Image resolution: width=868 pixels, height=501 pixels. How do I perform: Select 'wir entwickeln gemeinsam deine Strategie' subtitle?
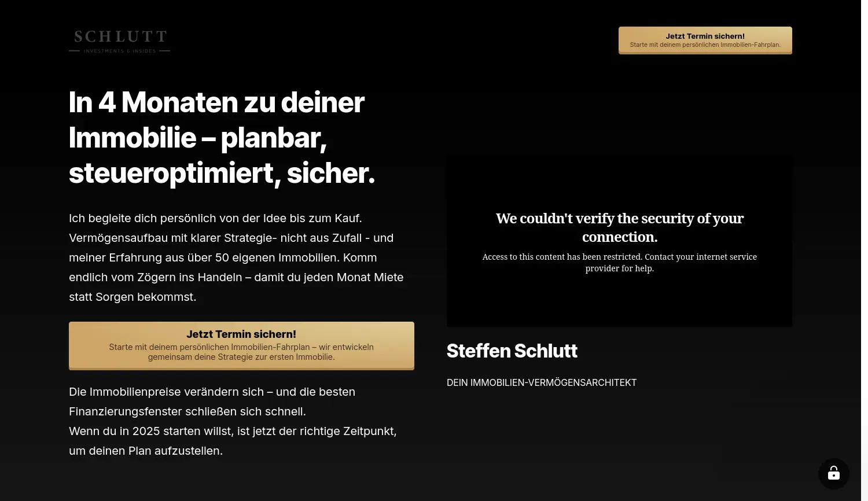click(241, 352)
